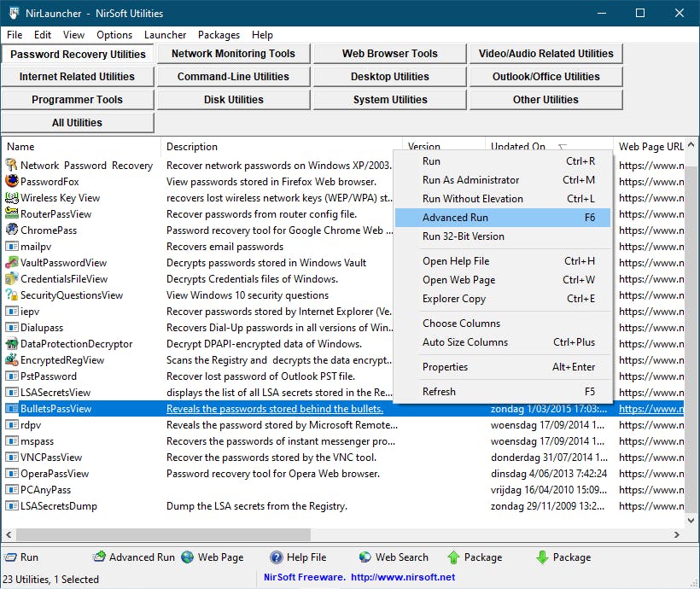700x589 pixels.
Task: Select Advanced Run in context menu
Action: 503,218
